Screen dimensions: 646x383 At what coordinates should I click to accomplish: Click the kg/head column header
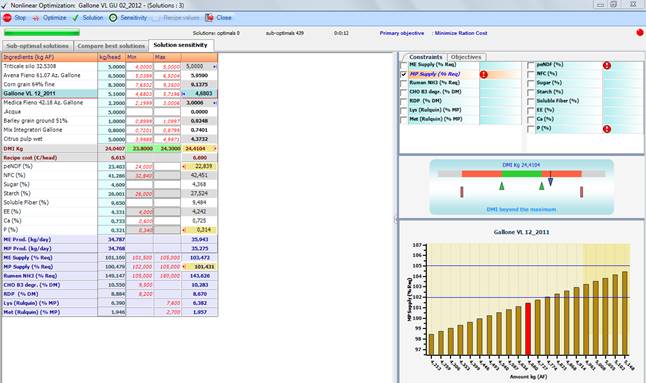coord(112,57)
